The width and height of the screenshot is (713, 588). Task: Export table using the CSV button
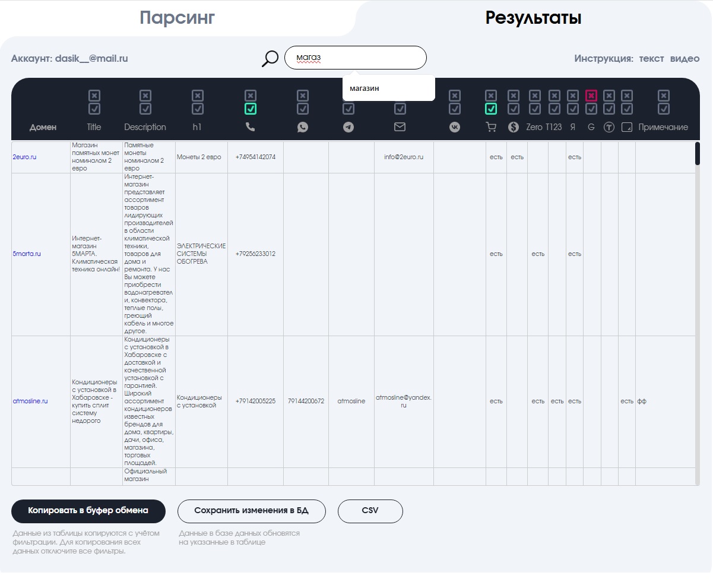(x=370, y=511)
